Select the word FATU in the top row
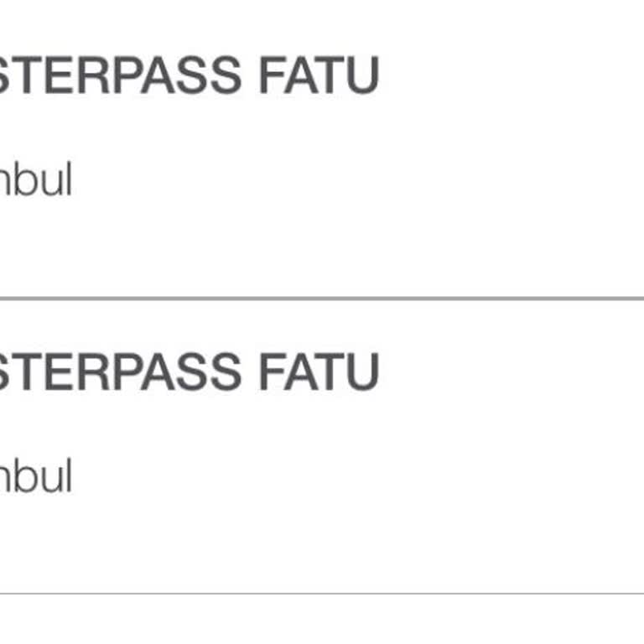The image size is (644, 644). tap(319, 75)
